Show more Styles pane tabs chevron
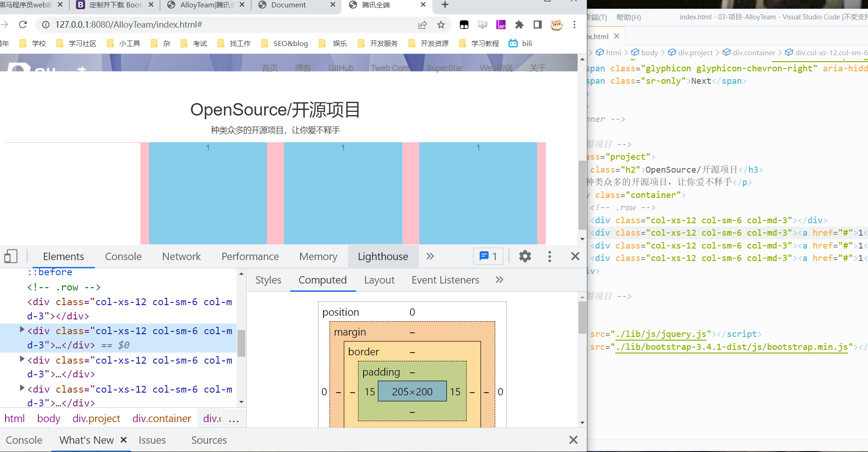The width and height of the screenshot is (868, 452). pos(499,280)
